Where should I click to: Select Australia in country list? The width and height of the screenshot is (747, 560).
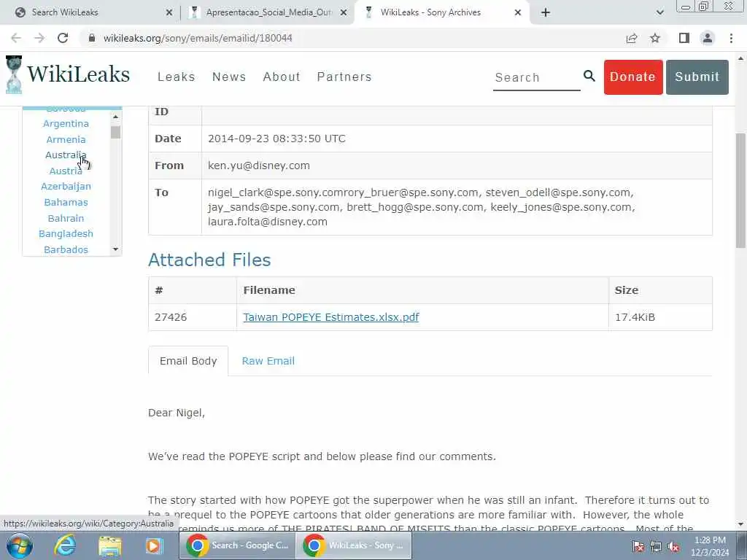(66, 155)
